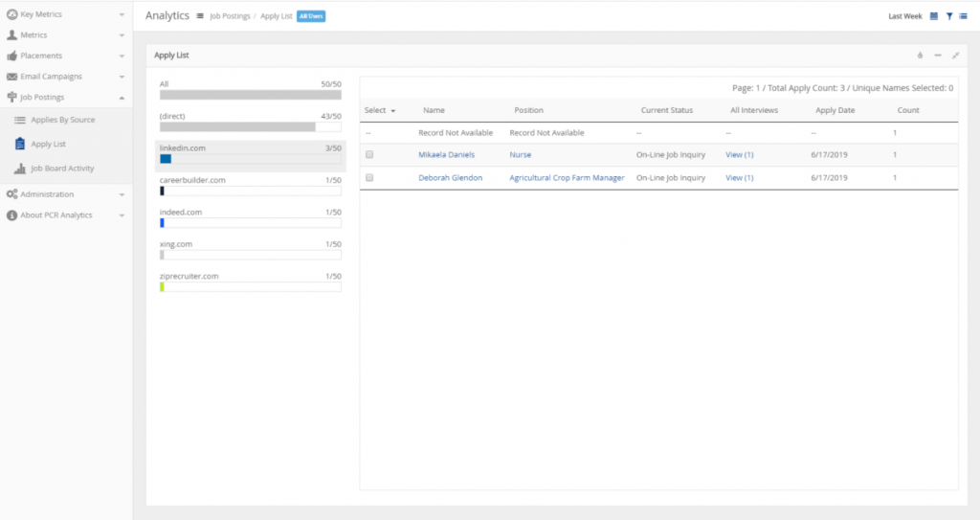Viewport: 980px width, 520px height.
Task: View interviews for Mikaela Daniels
Action: [x=740, y=154]
